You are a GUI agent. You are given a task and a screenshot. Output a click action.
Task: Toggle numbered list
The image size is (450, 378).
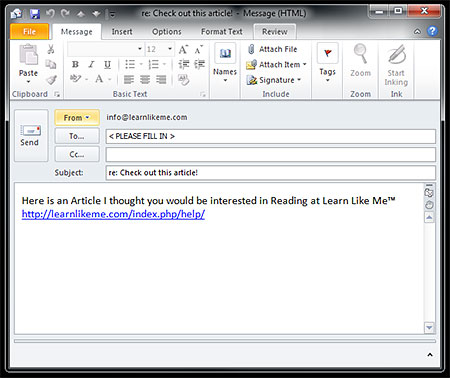tap(153, 64)
